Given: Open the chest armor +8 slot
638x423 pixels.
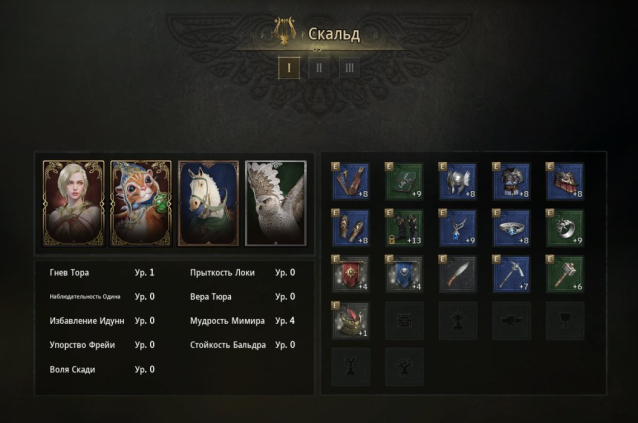Looking at the screenshot, I should click(x=511, y=181).
